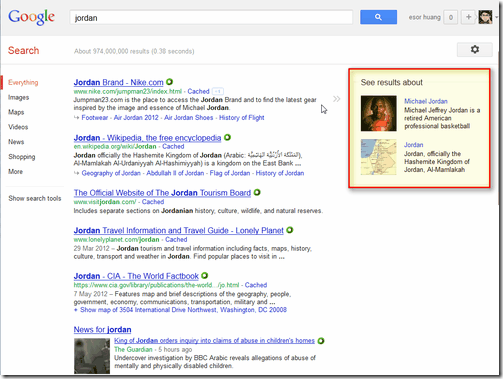Click 'The Guardian' source label
This screenshot has height=379, width=503.
pos(133,350)
